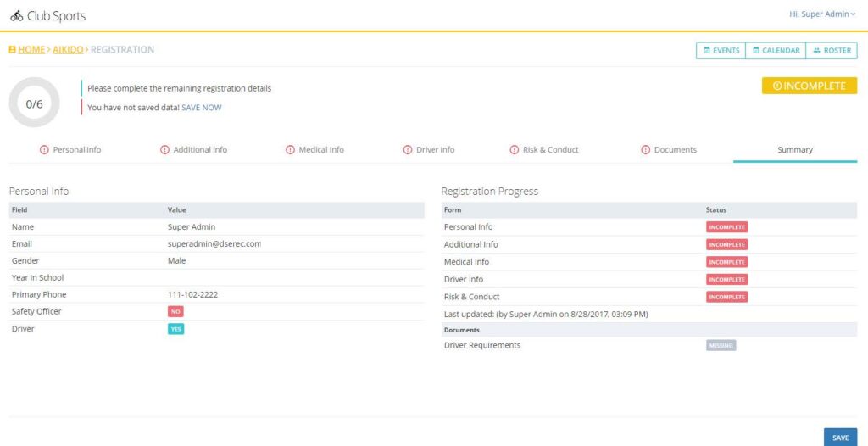Click the Year in School field label
Viewport: 868px width, 446px height.
pos(37,277)
